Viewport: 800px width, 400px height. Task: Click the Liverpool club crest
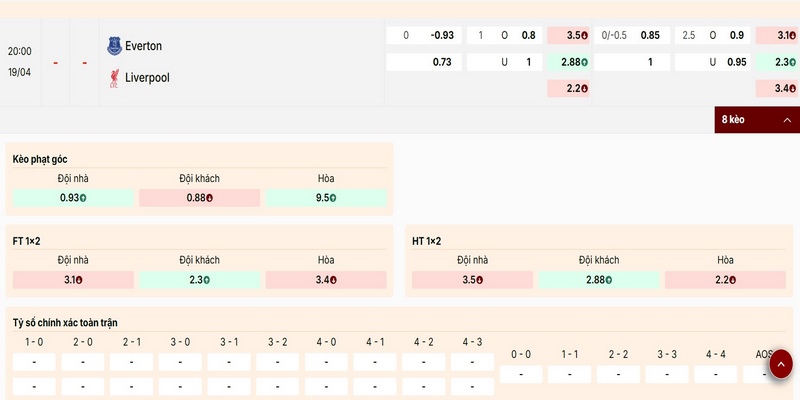coord(114,77)
